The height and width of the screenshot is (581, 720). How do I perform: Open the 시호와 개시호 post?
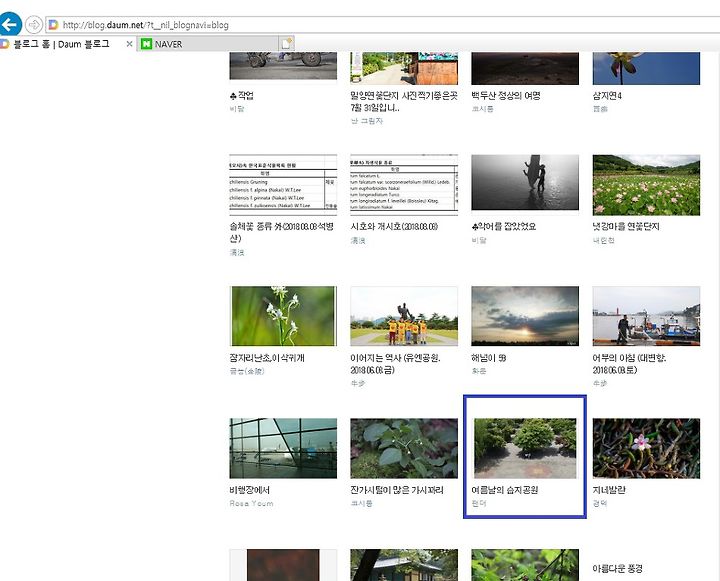click(394, 226)
